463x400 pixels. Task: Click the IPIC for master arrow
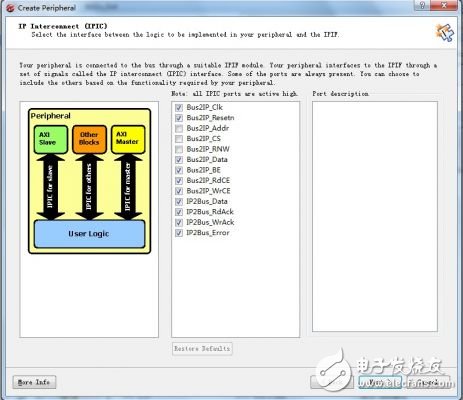coord(128,187)
